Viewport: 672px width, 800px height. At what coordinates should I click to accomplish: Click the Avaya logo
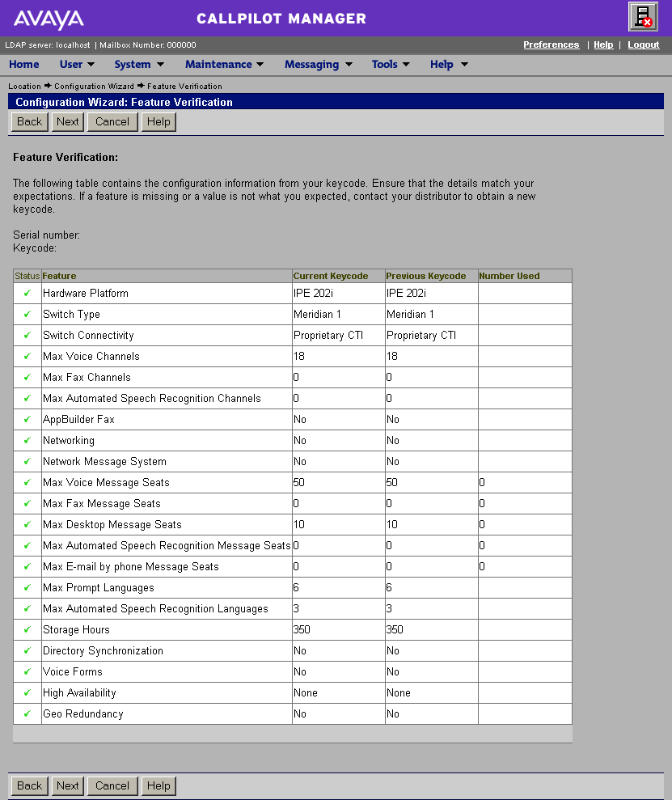[49, 19]
